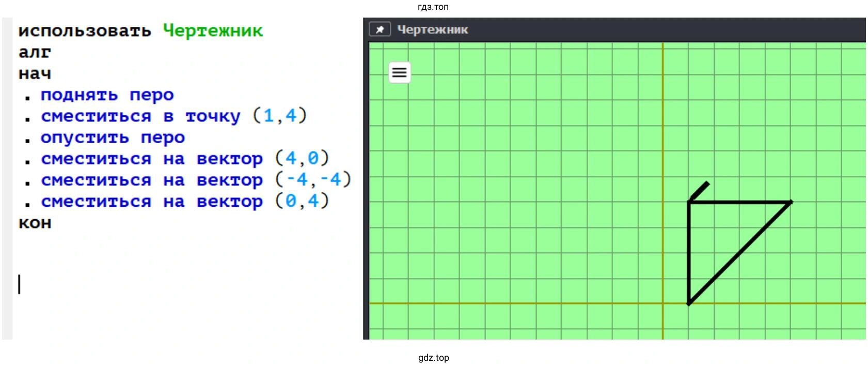The width and height of the screenshot is (868, 368).
Task: Click the 'gdz.top' text at the bottom
Action: 433,358
